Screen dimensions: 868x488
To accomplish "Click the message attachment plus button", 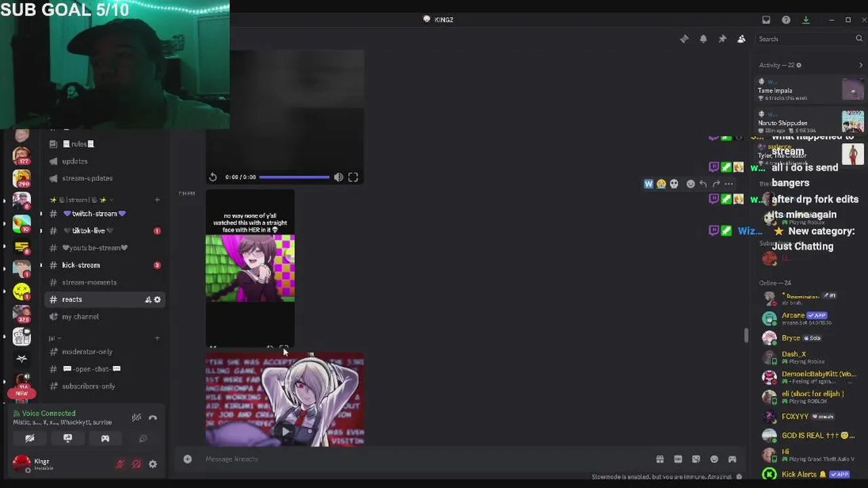I will [x=188, y=459].
